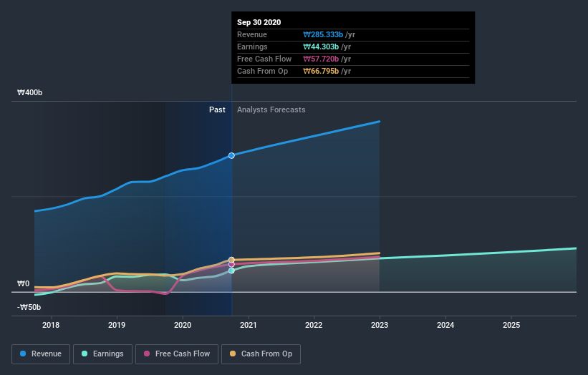Click the 2025 x-axis label

[x=511, y=325]
